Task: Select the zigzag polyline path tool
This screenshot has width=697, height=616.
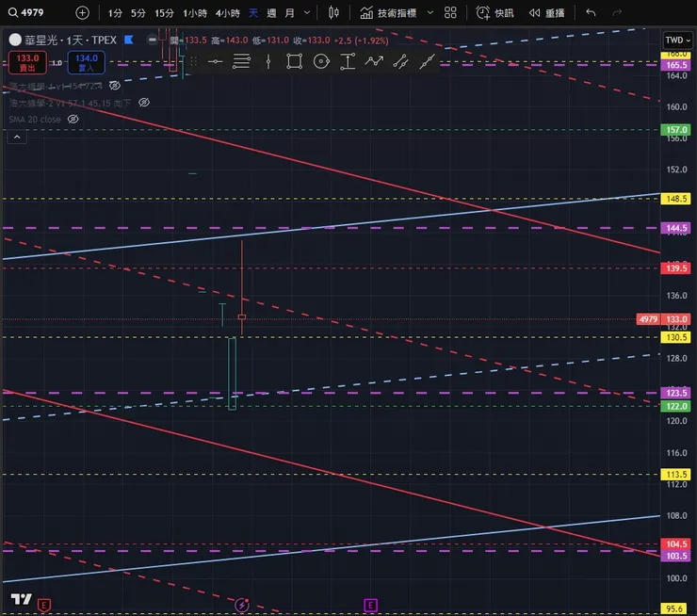Action: (x=374, y=62)
